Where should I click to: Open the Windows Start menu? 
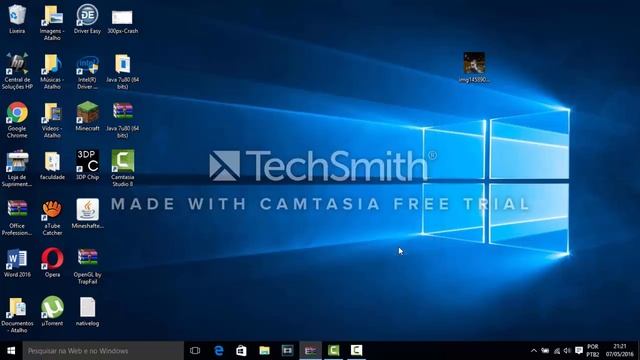pyautogui.click(x=11, y=351)
